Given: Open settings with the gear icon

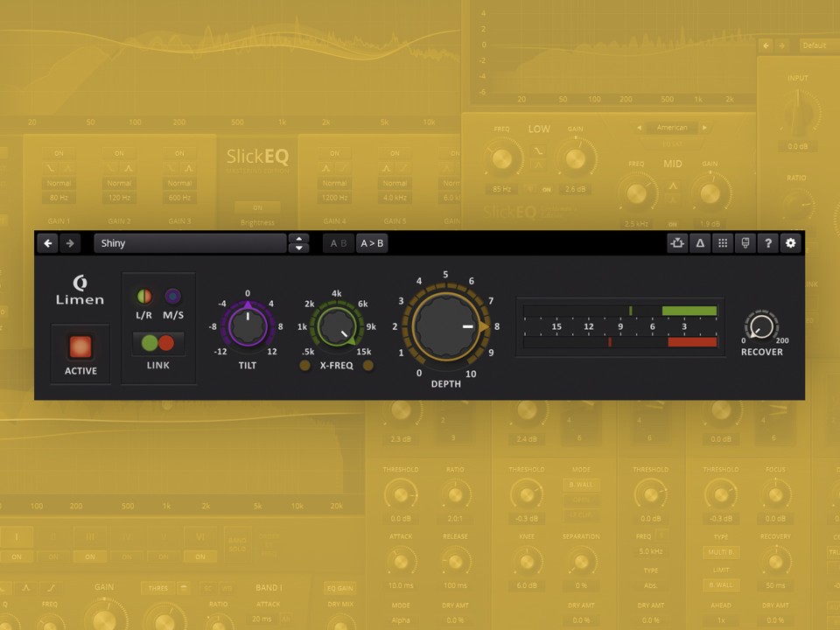Looking at the screenshot, I should coord(791,243).
